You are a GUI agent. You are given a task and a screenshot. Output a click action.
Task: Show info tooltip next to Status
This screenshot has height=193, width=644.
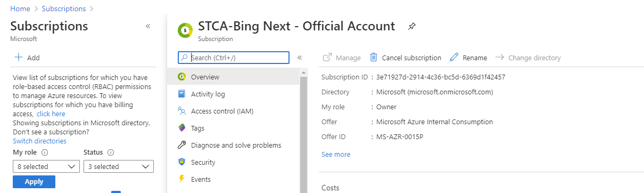tap(111, 152)
